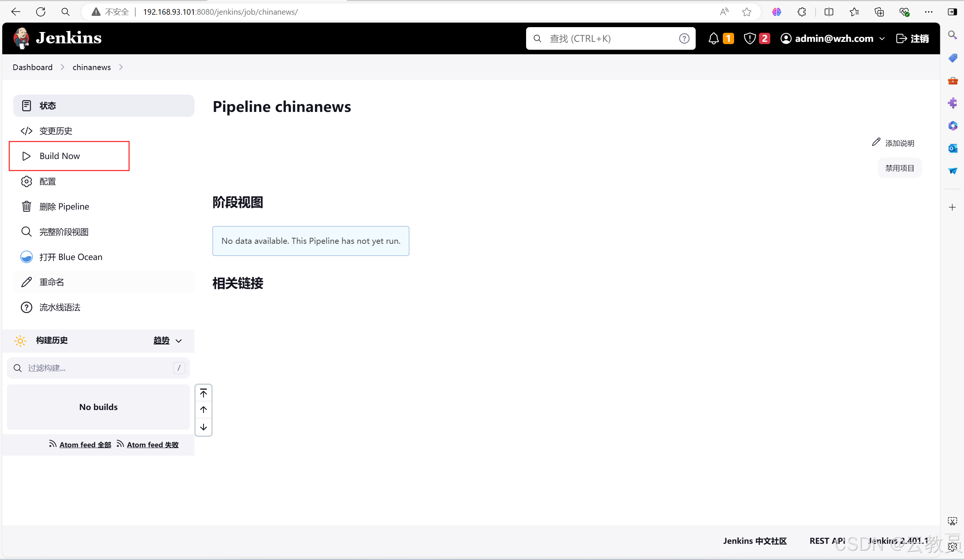Click 重命名 in the sidebar

click(x=104, y=282)
